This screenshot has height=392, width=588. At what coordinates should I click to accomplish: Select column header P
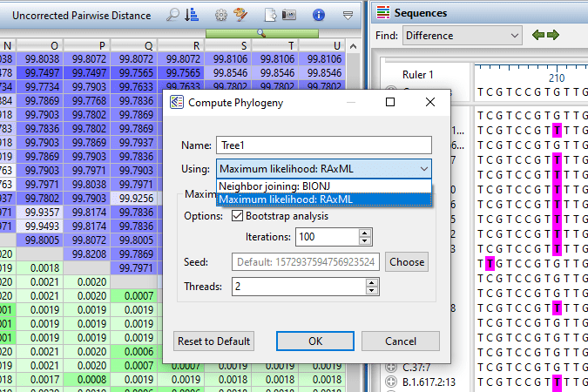click(x=87, y=46)
